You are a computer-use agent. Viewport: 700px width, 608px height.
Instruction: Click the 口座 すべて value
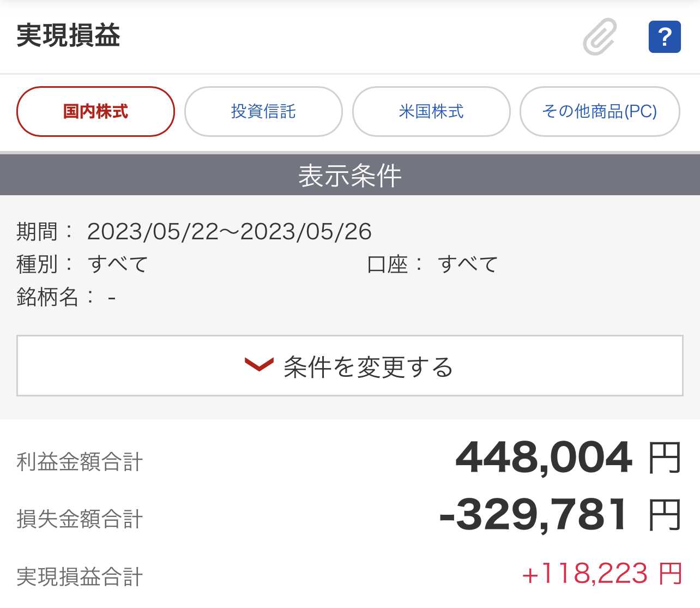tap(468, 264)
